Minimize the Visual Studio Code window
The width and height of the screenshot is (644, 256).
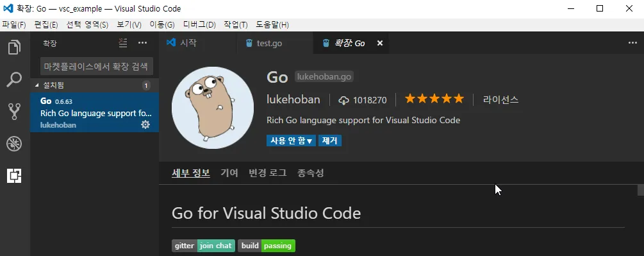[x=570, y=8]
